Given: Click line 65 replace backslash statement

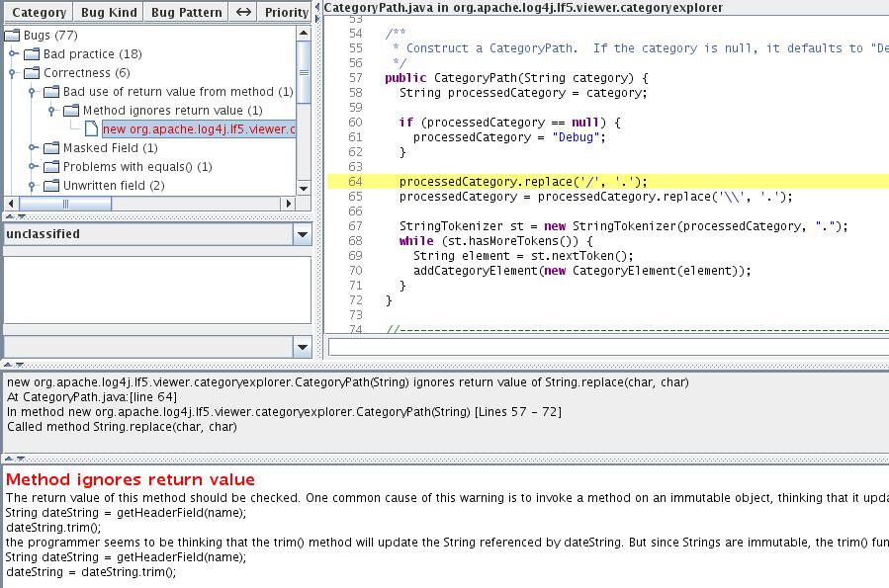Looking at the screenshot, I should coord(596,196).
